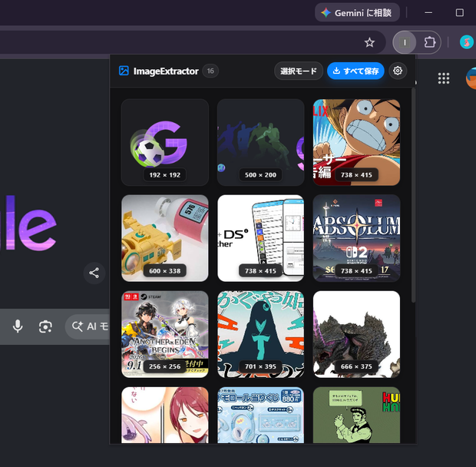476x467 pixels.
Task: Select the Another Eden Begins thumbnail 256 × 256
Action: [165, 334]
